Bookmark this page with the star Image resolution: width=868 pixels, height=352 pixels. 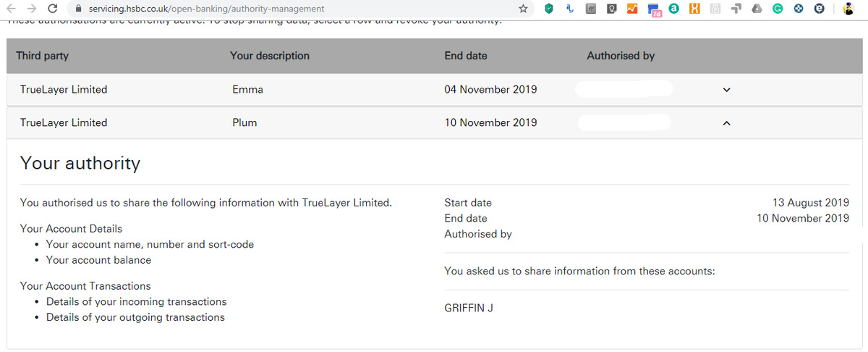[523, 9]
